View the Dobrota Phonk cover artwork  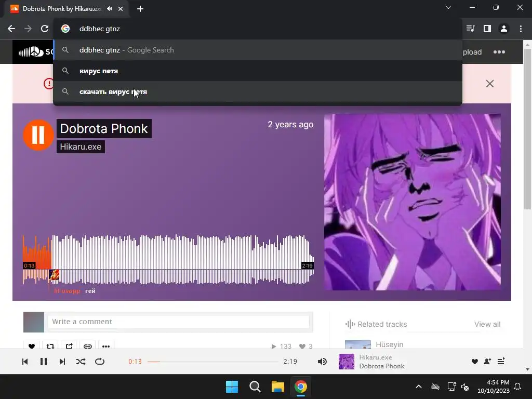[412, 202]
